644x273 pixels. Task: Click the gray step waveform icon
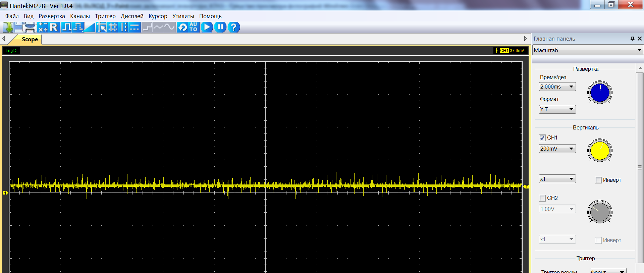(x=147, y=27)
